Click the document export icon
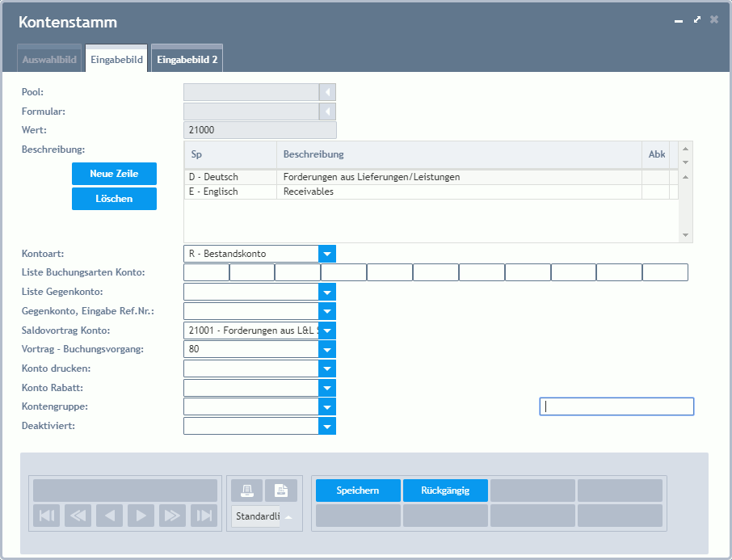This screenshot has width=732, height=560. click(x=281, y=491)
